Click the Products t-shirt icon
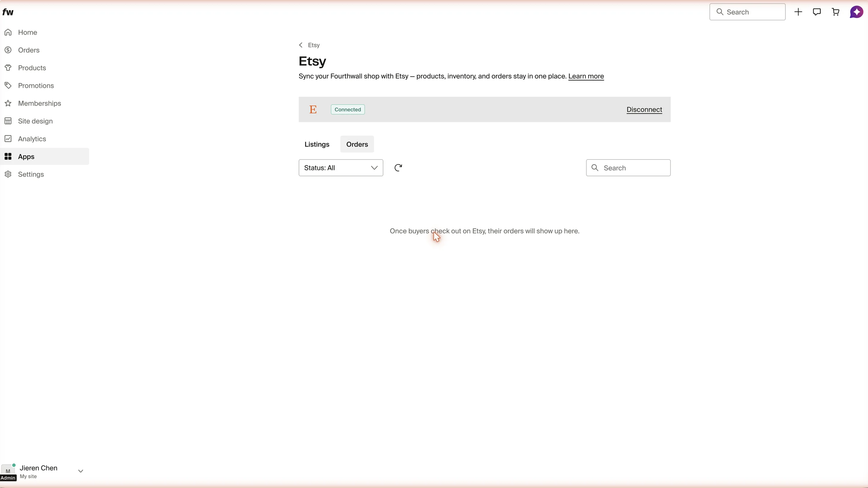Viewport: 868px width, 488px height. point(8,68)
